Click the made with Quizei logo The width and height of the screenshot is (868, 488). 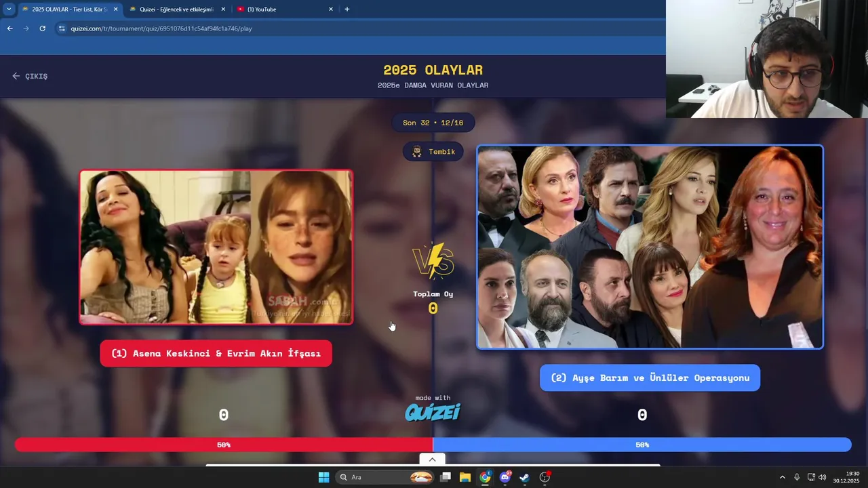coord(433,408)
